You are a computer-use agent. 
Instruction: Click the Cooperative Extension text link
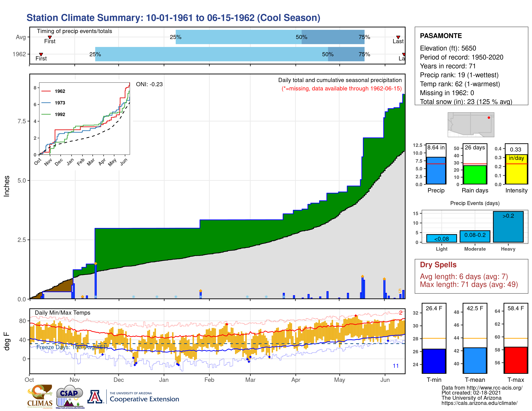(x=144, y=399)
